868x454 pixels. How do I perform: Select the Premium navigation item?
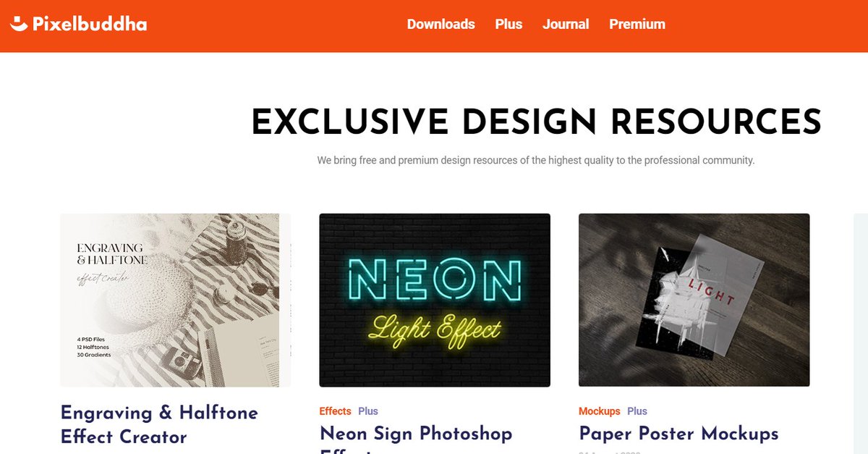[x=637, y=24]
